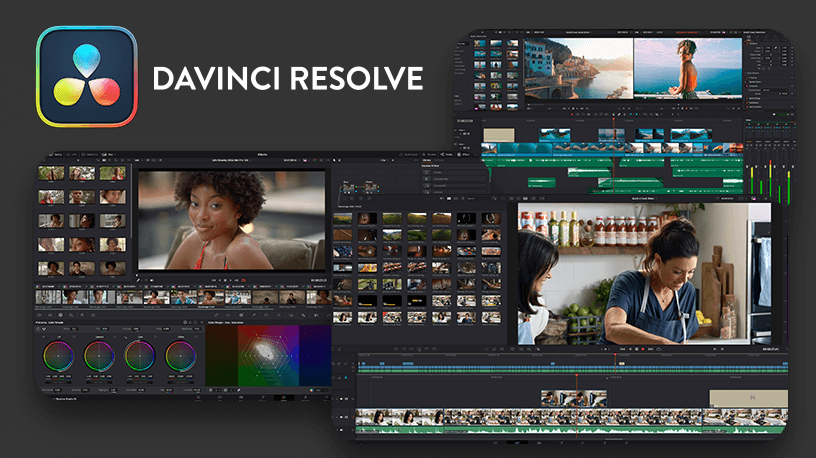Image resolution: width=816 pixels, height=458 pixels.
Task: Click the Color viewer showing the curly-haired woman
Action: [231, 220]
